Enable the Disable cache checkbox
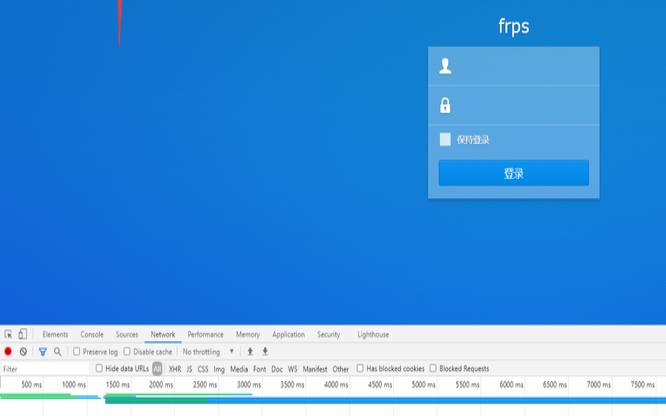The width and height of the screenshot is (666, 416). pos(127,351)
